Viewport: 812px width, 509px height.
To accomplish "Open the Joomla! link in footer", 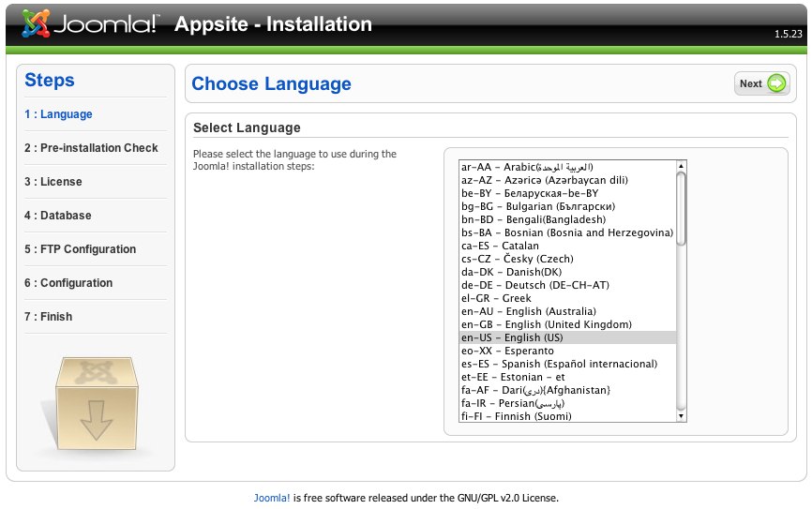I will (x=271, y=498).
